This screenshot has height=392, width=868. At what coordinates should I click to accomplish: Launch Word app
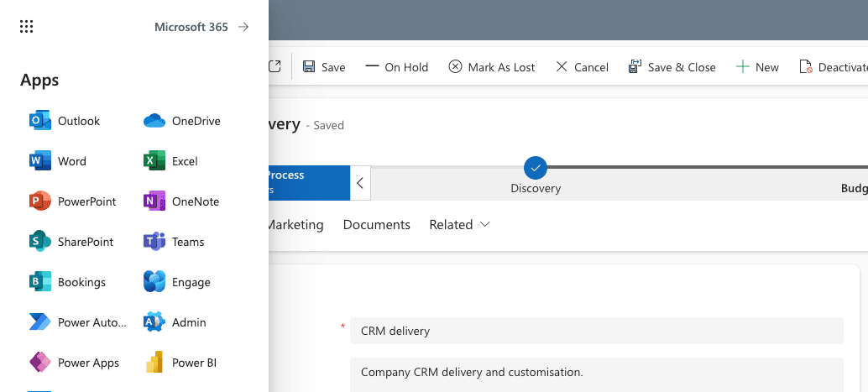click(x=58, y=161)
